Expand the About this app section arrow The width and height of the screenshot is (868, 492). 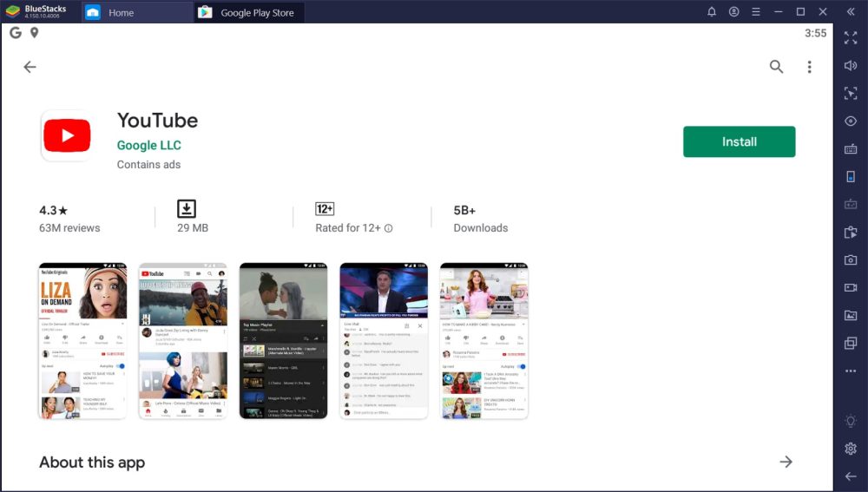click(x=786, y=462)
